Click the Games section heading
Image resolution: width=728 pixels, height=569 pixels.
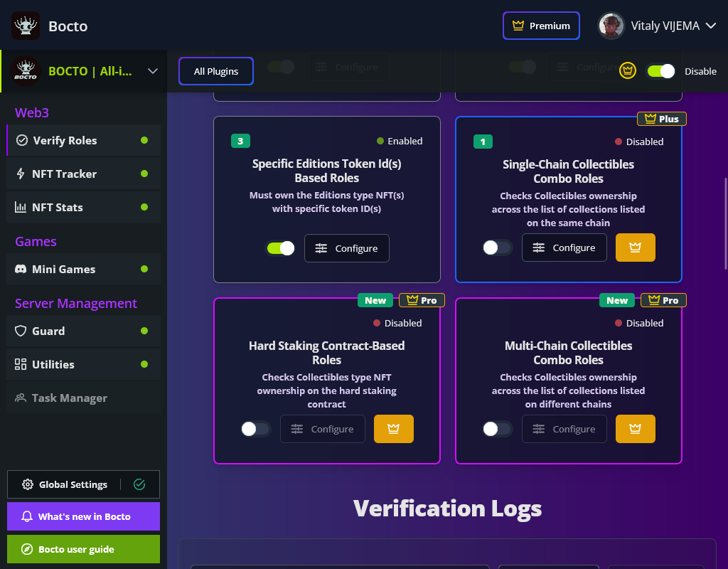pos(36,241)
